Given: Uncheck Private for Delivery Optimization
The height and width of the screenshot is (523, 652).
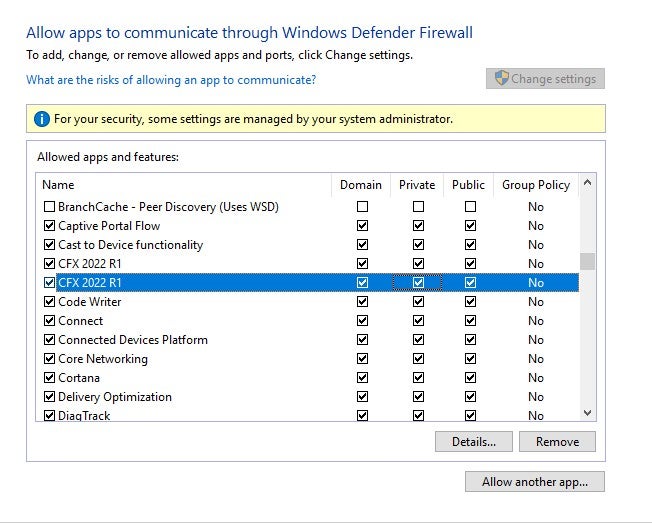Looking at the screenshot, I should [418, 397].
